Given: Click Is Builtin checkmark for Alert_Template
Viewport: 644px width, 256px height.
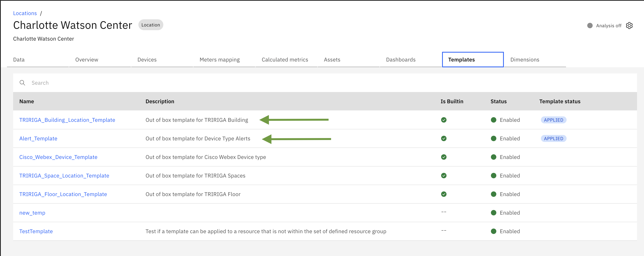Looking at the screenshot, I should [x=444, y=138].
